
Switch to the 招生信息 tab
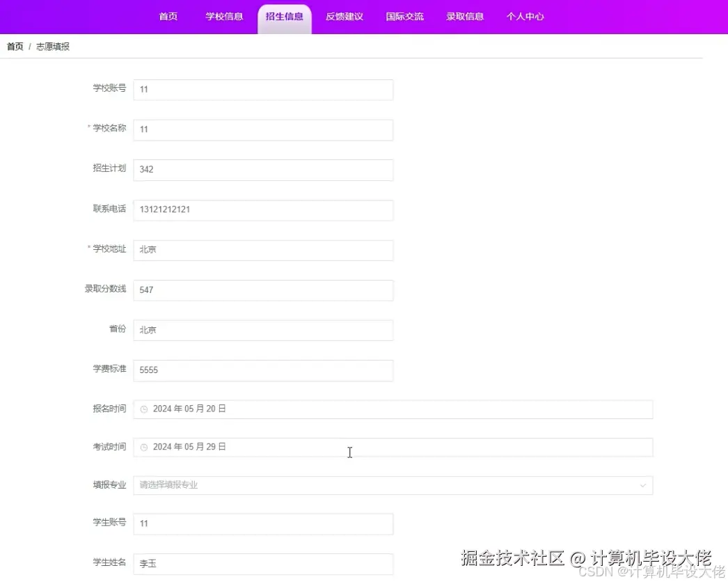click(285, 16)
